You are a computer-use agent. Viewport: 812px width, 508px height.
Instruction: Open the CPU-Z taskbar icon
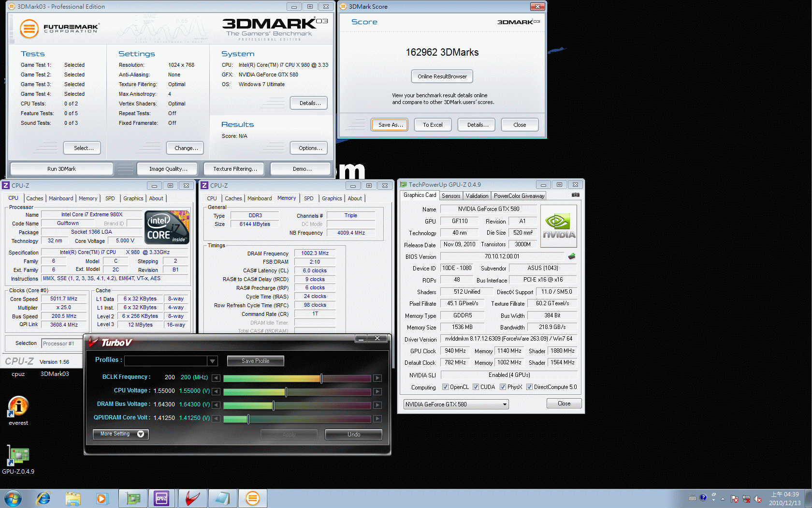161,498
